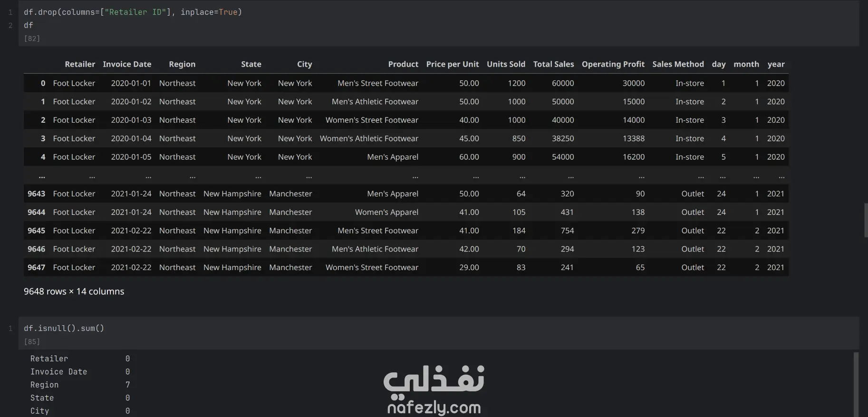Click execution count label [85]
The image size is (868, 417).
point(32,342)
